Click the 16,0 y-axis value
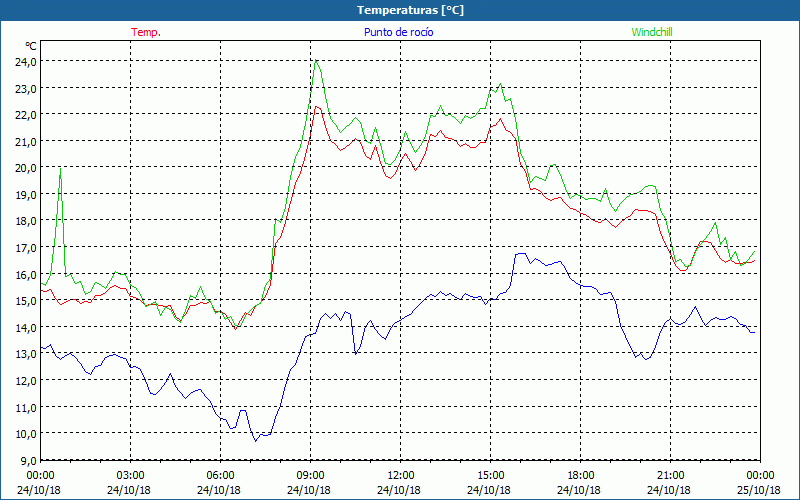Image resolution: width=800 pixels, height=500 pixels. click(x=27, y=274)
